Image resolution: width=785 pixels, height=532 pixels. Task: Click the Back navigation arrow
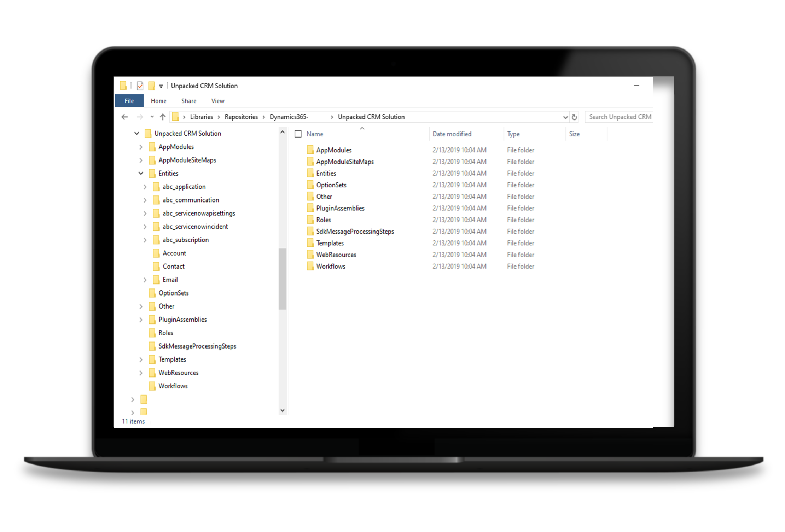[x=124, y=117]
